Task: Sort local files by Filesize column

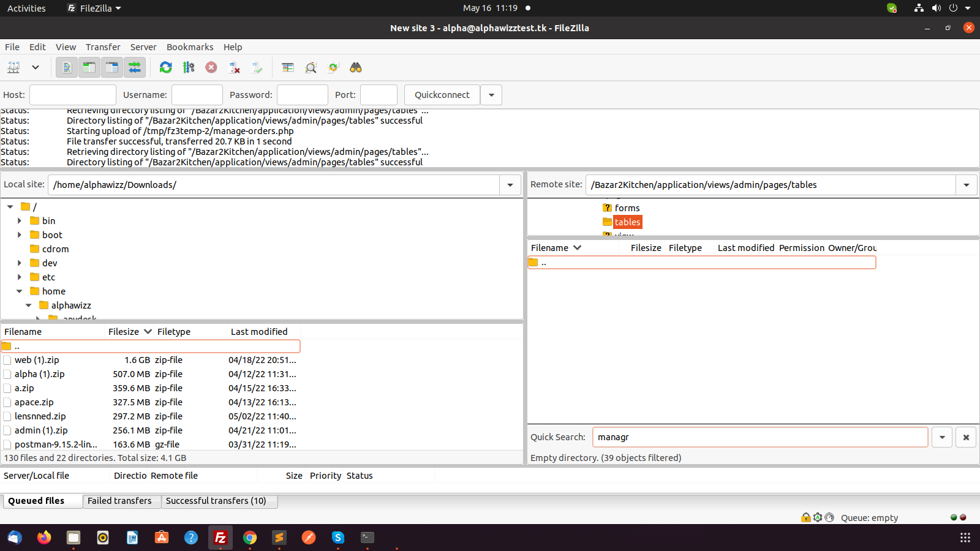Action: pyautogui.click(x=129, y=332)
